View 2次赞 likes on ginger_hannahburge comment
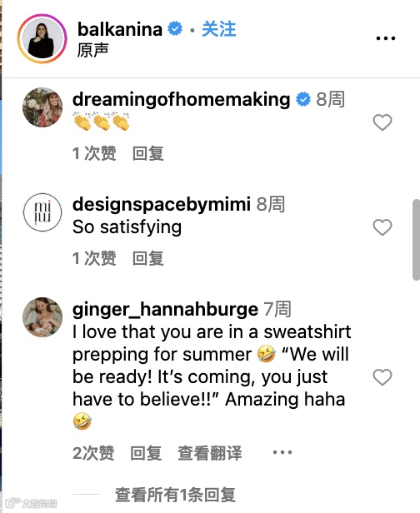Screen dimensions: 420x513 93,453
